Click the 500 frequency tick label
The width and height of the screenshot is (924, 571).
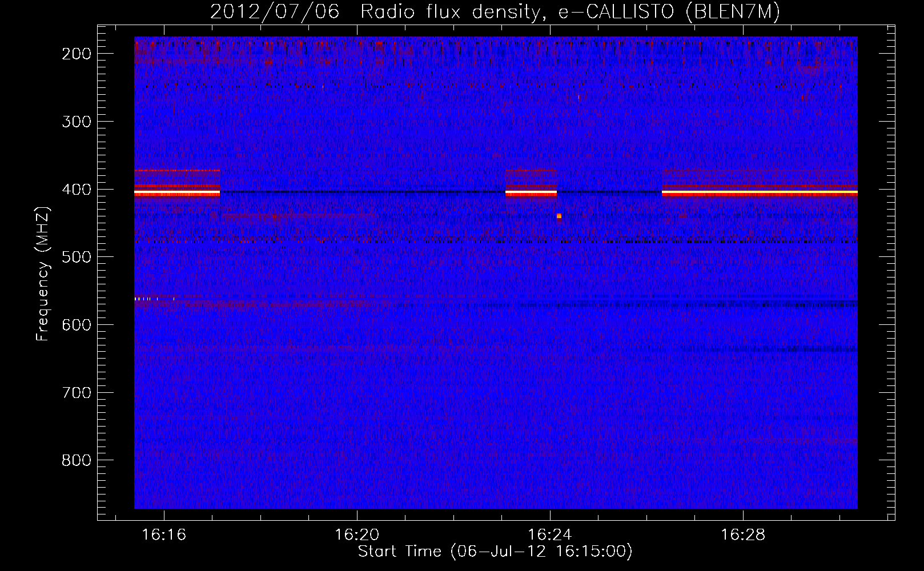click(76, 257)
